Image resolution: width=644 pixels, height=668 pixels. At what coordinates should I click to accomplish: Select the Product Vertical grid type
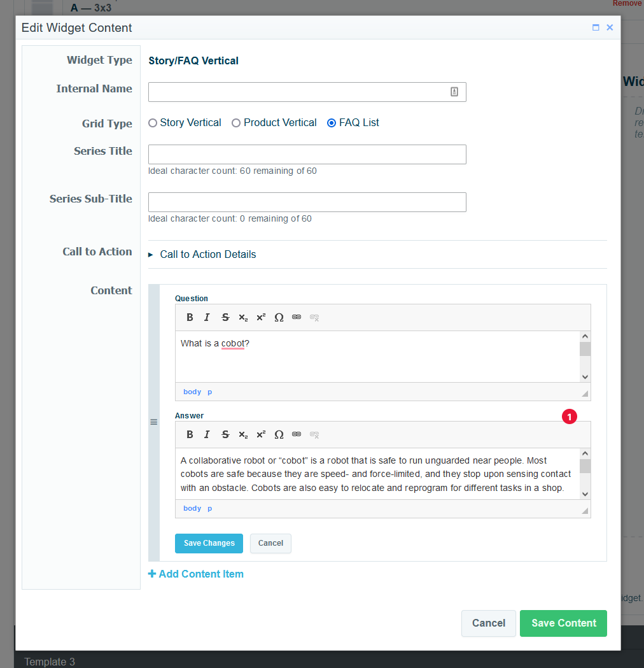[236, 123]
